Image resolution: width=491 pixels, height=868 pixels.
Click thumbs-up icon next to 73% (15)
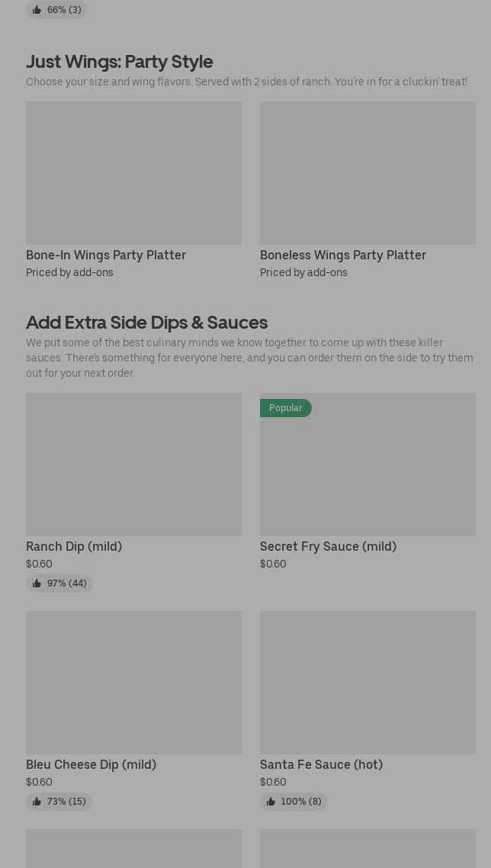click(37, 802)
